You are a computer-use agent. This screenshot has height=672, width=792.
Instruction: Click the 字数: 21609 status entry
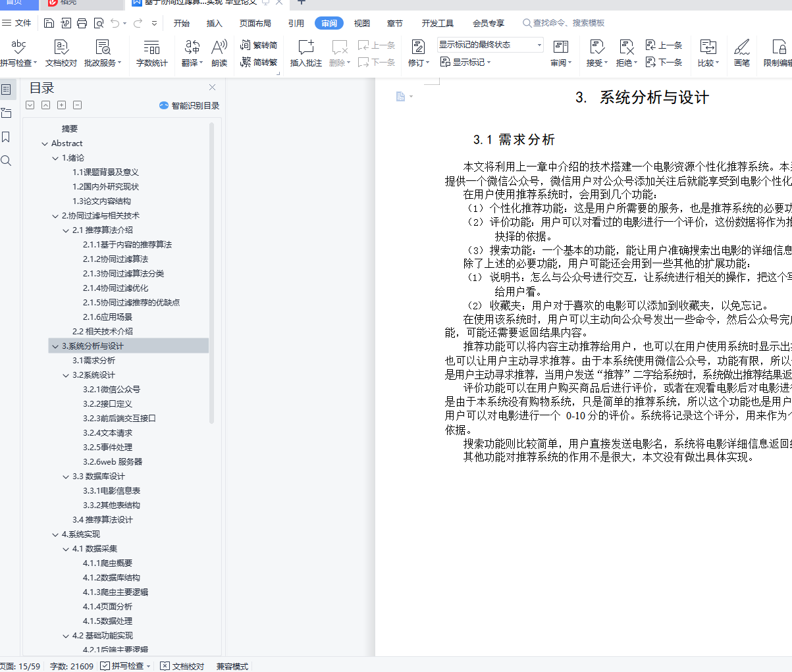coord(71,666)
